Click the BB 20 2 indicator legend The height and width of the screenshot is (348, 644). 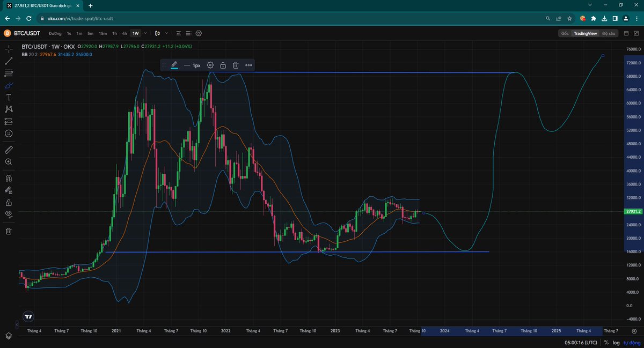[x=31, y=54]
